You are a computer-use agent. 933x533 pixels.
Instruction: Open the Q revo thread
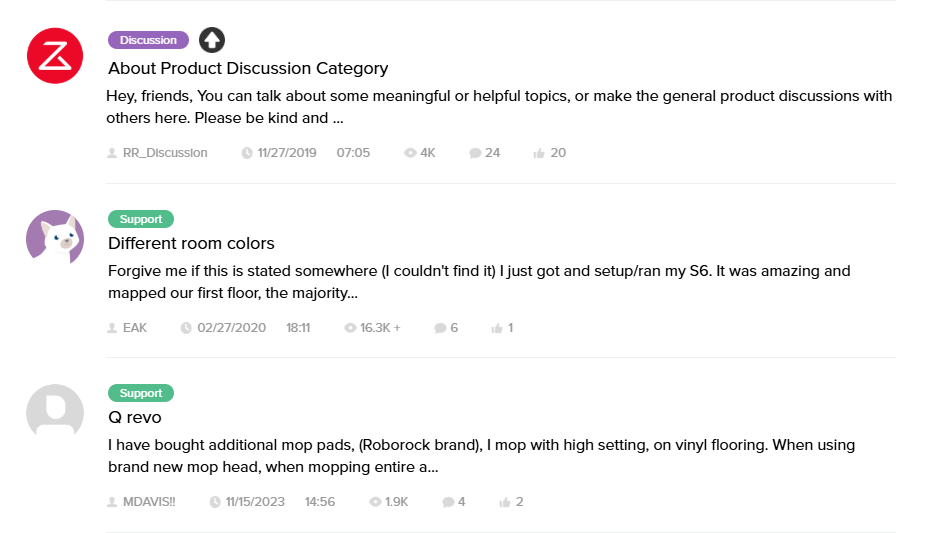click(x=135, y=417)
